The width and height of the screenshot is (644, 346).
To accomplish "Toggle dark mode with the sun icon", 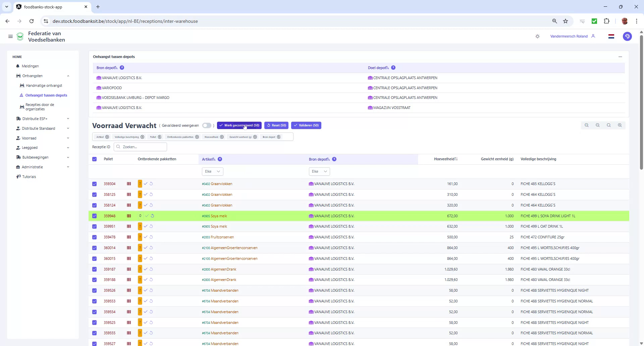I will (x=537, y=36).
